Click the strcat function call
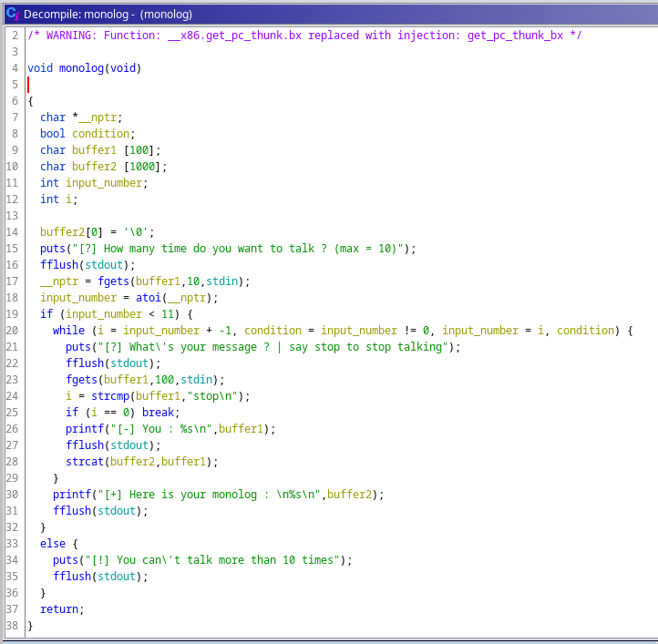The height and width of the screenshot is (644, 658). click(x=85, y=462)
